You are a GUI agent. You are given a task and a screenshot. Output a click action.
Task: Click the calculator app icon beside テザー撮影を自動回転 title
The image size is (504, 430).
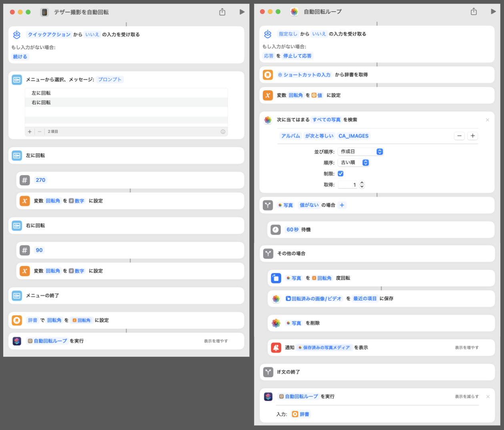coord(44,12)
